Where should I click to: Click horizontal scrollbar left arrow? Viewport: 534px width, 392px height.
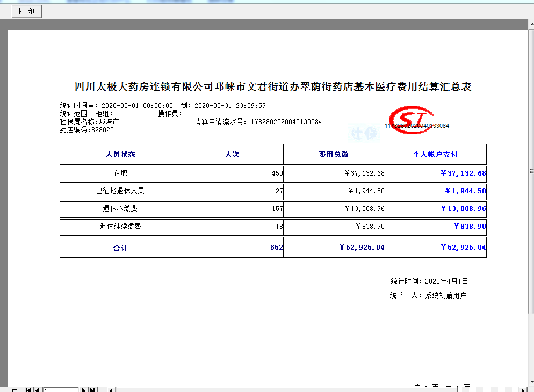pyautogui.click(x=111, y=390)
